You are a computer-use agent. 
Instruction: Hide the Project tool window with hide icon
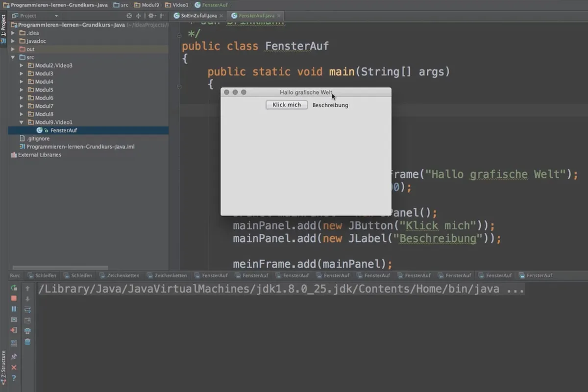(x=162, y=16)
